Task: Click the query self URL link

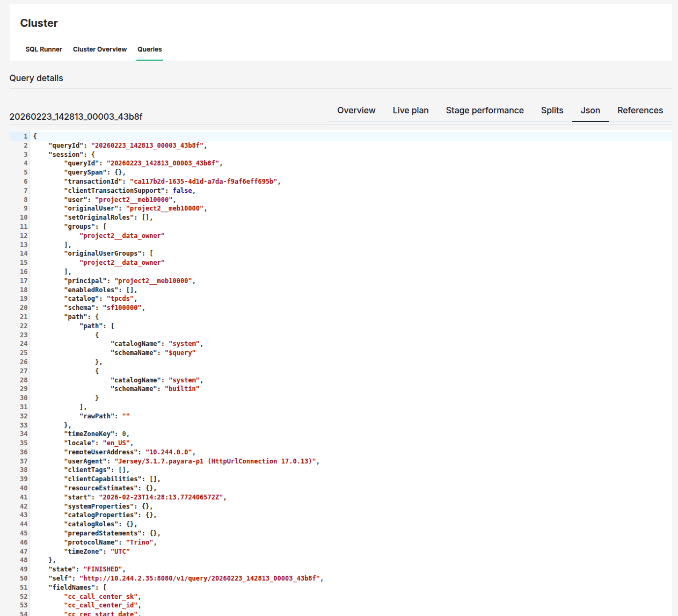Action: click(200, 578)
